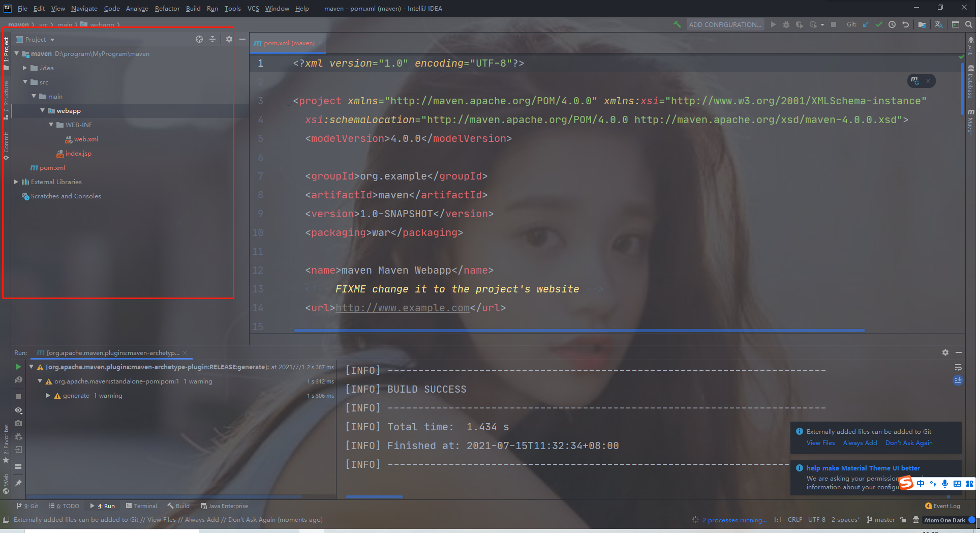Open the Event Log
Screen dimensions: 980x533
[x=943, y=506]
